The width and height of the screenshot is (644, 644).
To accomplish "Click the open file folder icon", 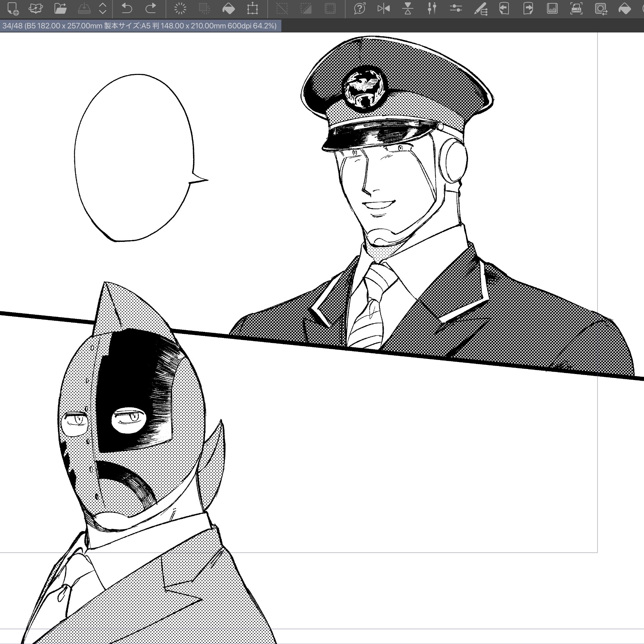I will click(60, 9).
